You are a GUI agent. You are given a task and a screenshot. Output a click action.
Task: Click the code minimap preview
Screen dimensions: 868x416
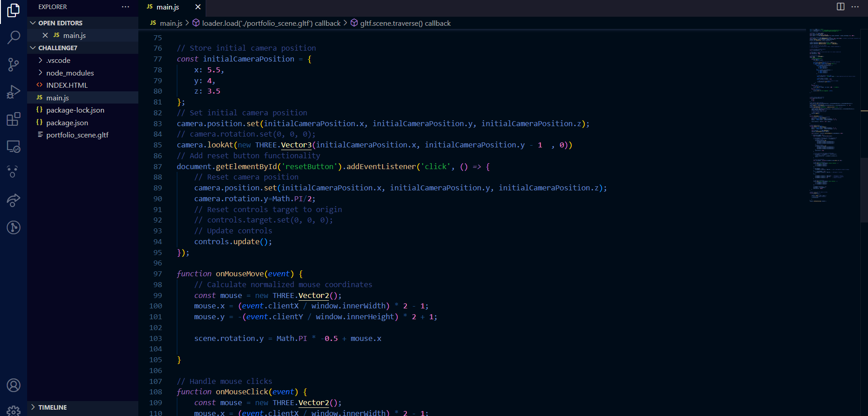(833, 113)
